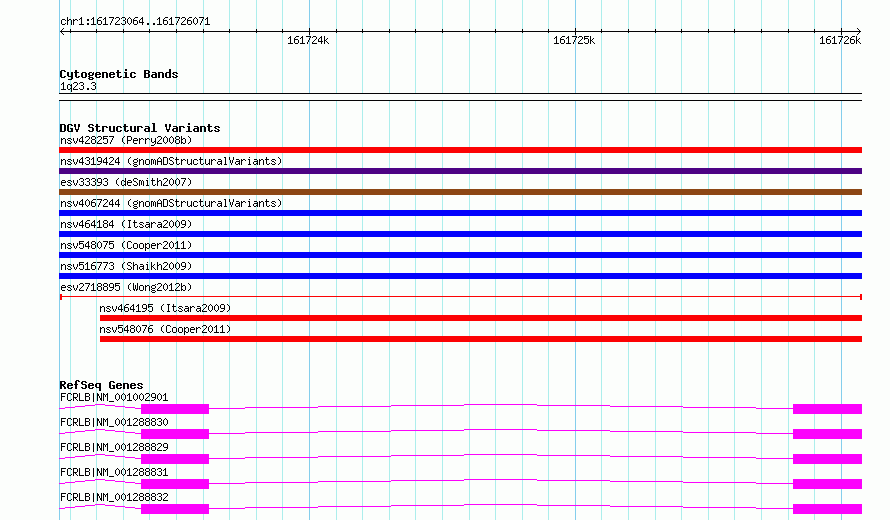
Task: Select the left exon block of NM_001288830
Action: [175, 434]
